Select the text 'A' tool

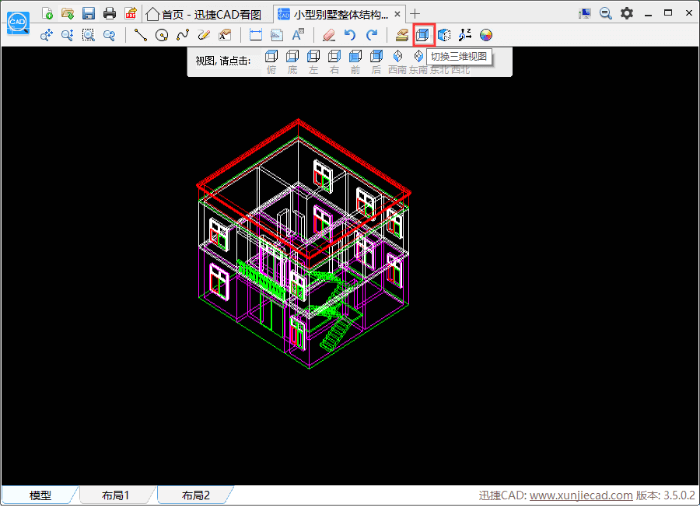click(298, 35)
